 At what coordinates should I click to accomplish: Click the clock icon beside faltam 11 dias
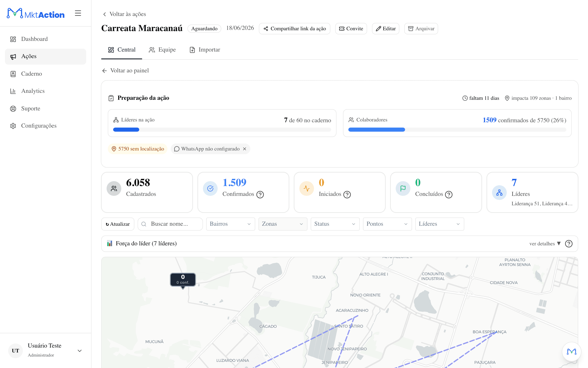tap(465, 98)
